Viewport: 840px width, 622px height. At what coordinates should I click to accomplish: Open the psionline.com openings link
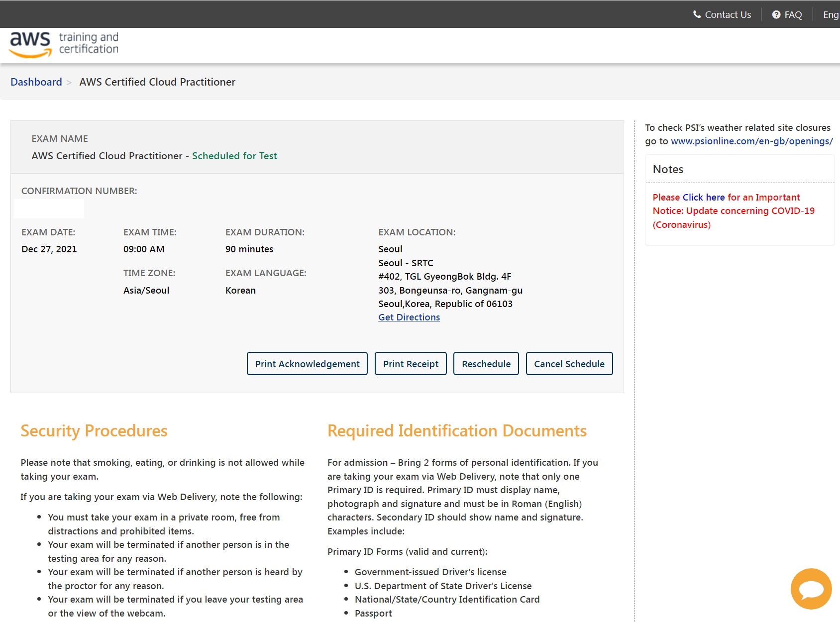752,141
